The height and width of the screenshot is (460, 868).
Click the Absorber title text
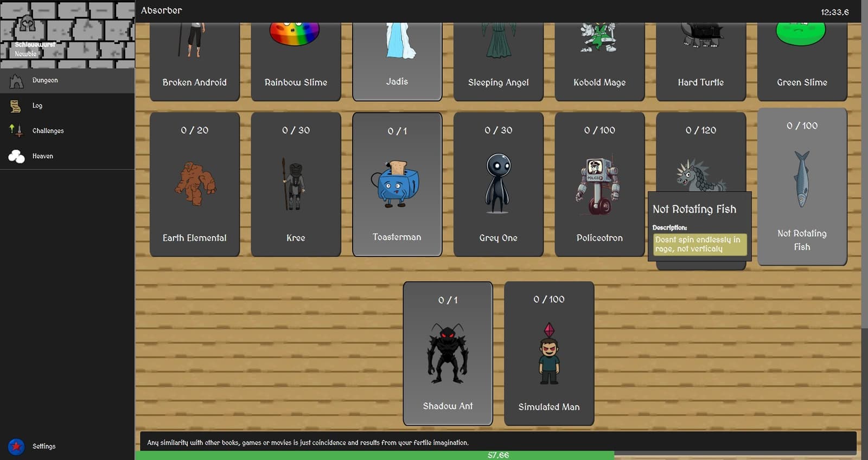point(162,10)
